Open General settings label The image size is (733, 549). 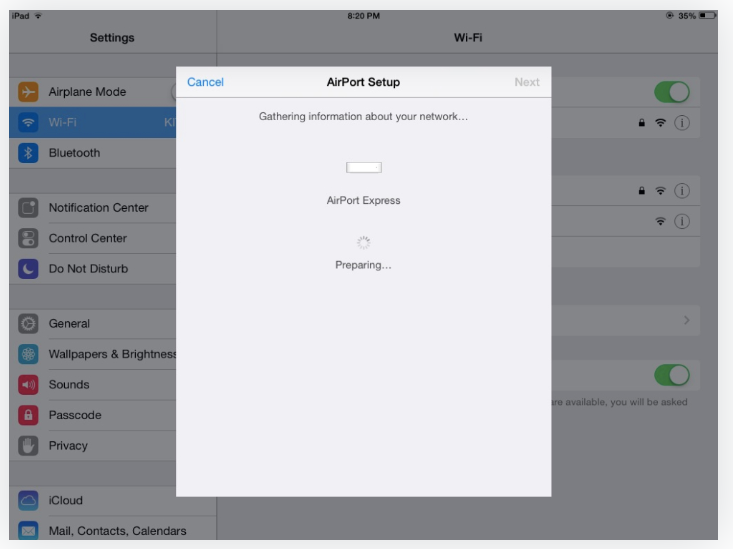pos(69,324)
